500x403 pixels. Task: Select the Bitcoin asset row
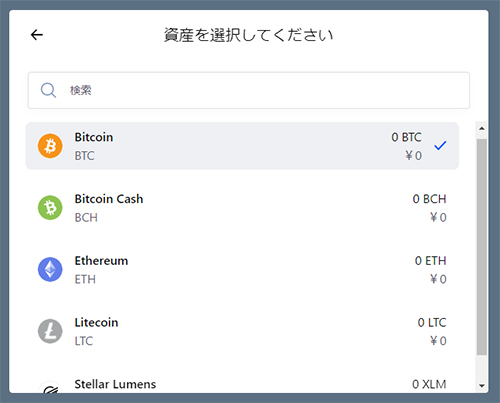pos(242,146)
